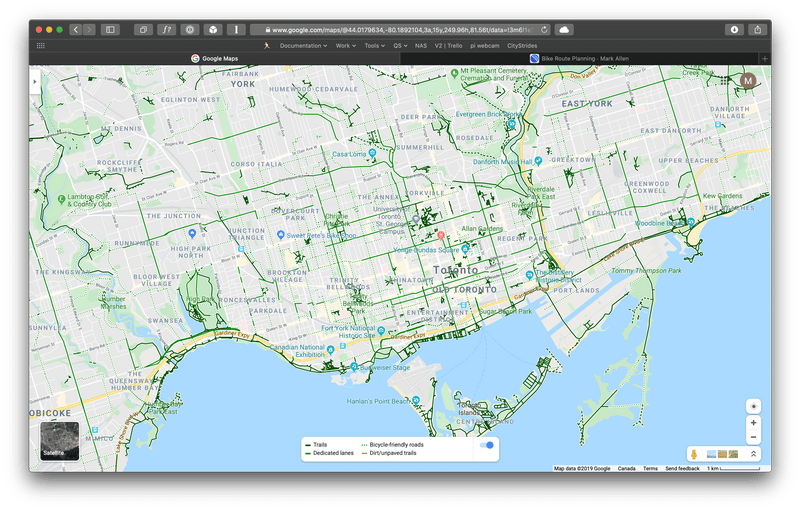Zoom out the map with minus
This screenshot has width=800, height=510.
coord(754,437)
